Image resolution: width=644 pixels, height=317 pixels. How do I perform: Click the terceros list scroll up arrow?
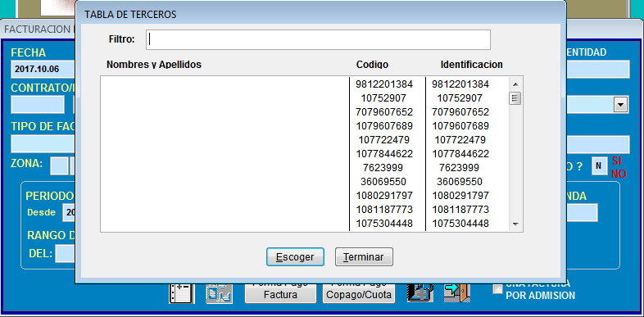click(515, 84)
